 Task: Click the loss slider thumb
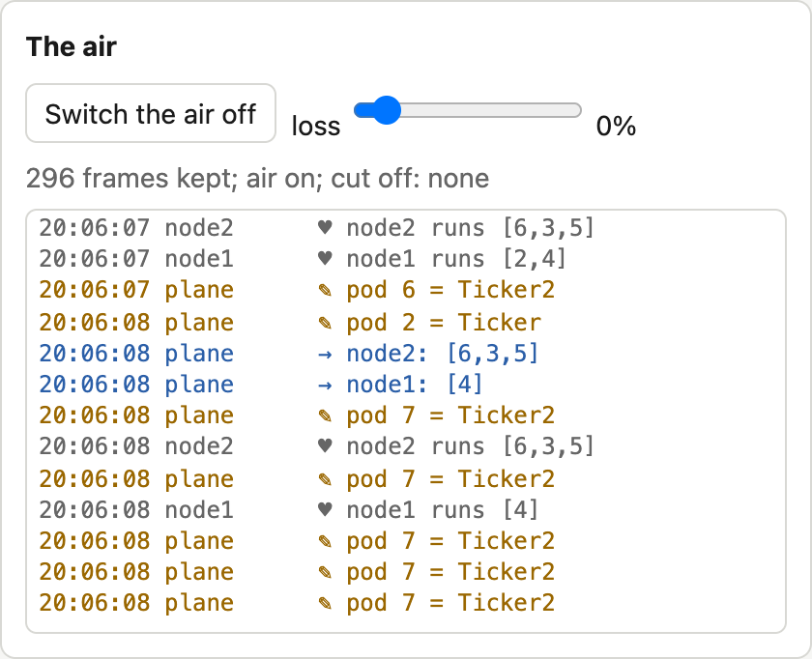point(386,110)
